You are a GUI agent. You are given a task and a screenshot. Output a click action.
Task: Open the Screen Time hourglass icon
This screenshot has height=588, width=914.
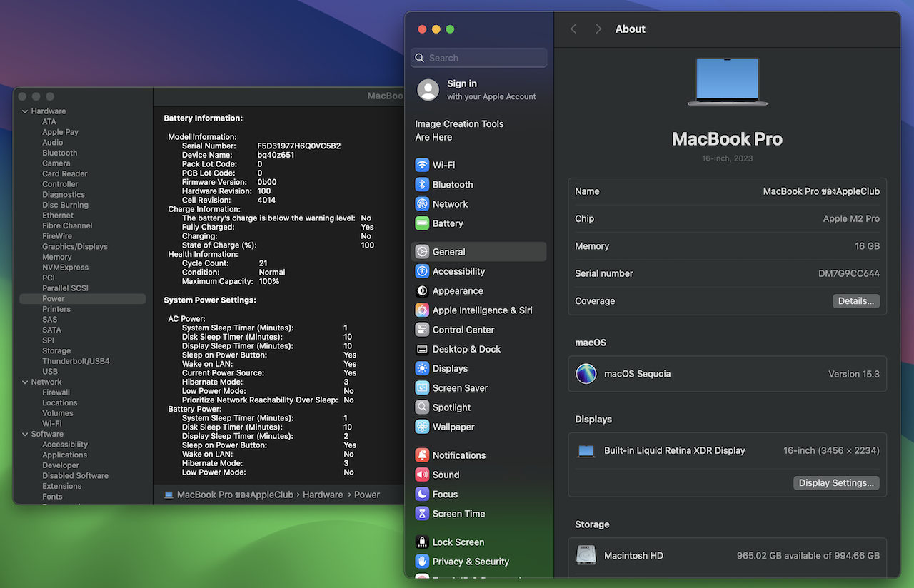click(422, 514)
